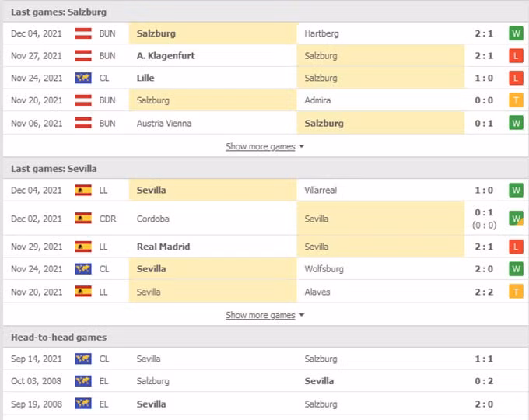Click the W badge for Cordoba match

click(x=516, y=219)
